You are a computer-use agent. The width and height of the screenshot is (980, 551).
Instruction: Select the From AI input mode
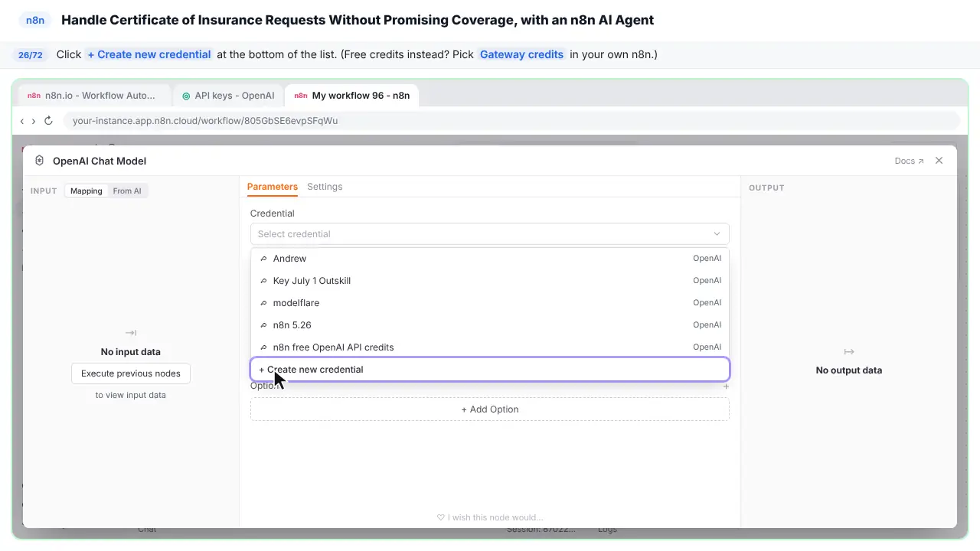coord(127,191)
